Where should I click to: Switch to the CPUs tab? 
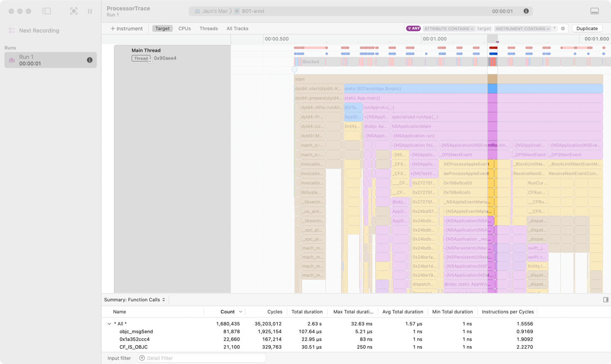tap(185, 29)
